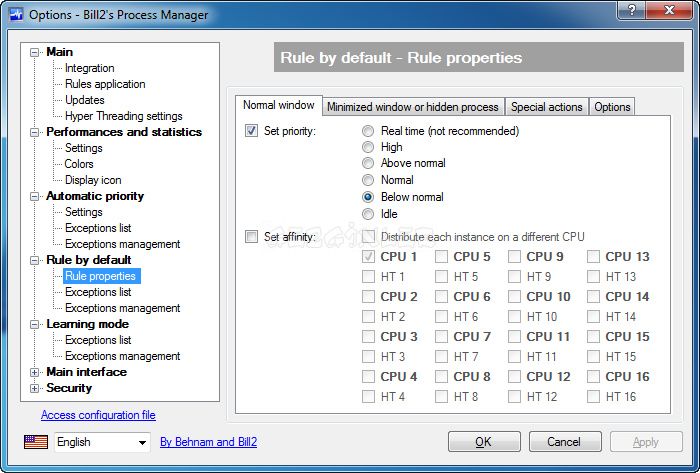Screen dimensions: 700x473
Task: Select the Security tree label
Action: coord(69,388)
